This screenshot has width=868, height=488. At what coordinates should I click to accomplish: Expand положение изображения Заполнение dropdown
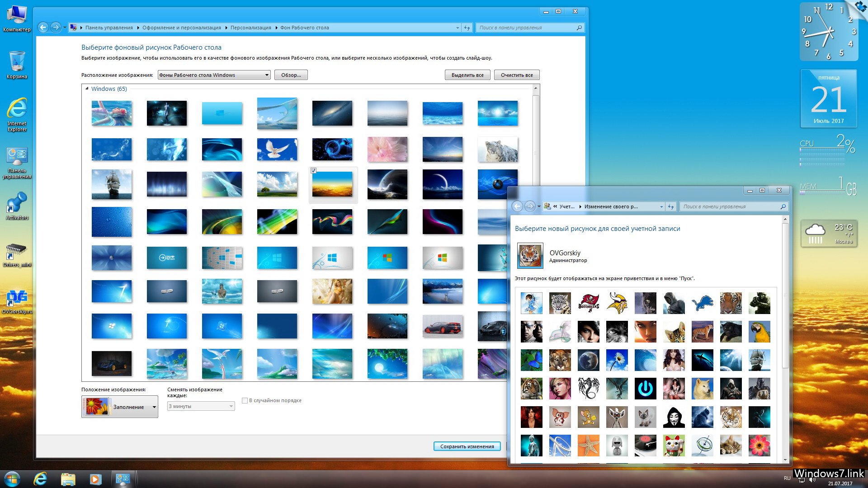tap(154, 406)
